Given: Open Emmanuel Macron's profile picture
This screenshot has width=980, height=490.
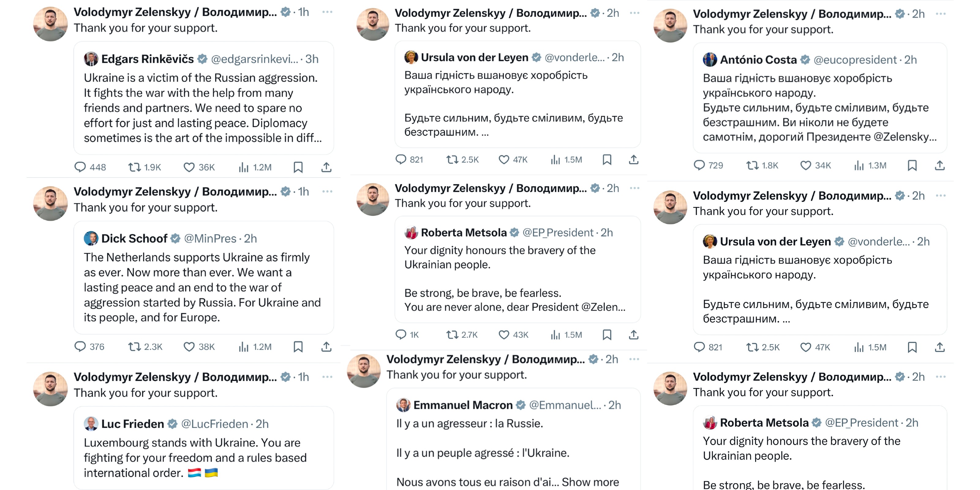Looking at the screenshot, I should coord(403,405).
